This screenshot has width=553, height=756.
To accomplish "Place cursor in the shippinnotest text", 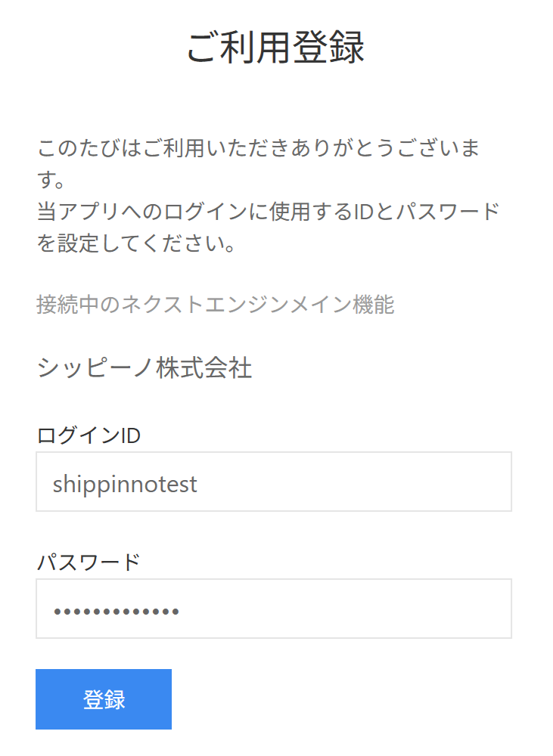I will point(126,483).
